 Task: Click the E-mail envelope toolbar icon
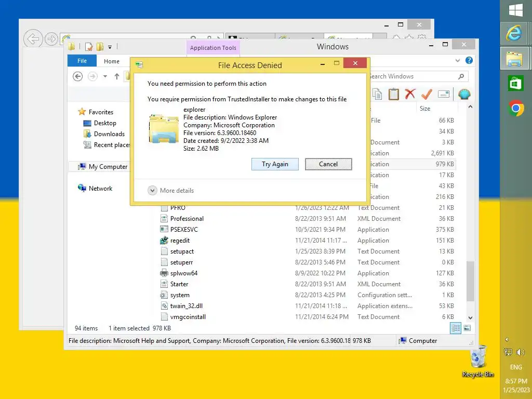(444, 94)
